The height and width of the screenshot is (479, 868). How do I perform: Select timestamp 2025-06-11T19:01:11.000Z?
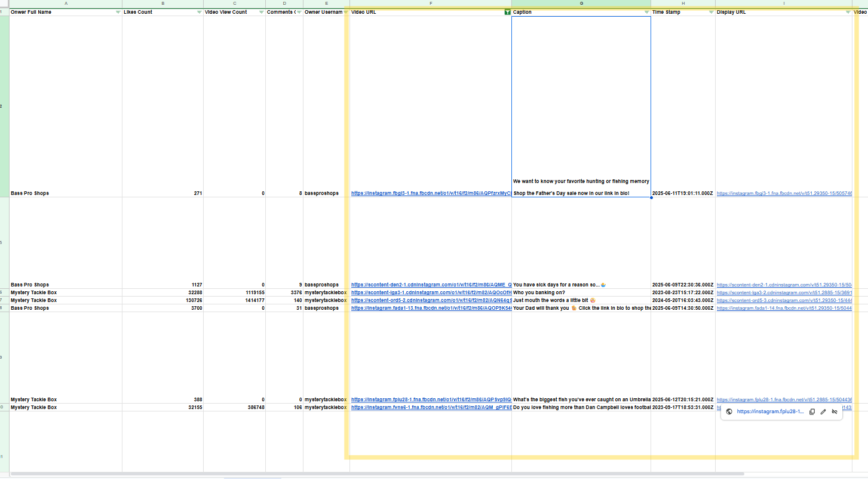(x=683, y=193)
